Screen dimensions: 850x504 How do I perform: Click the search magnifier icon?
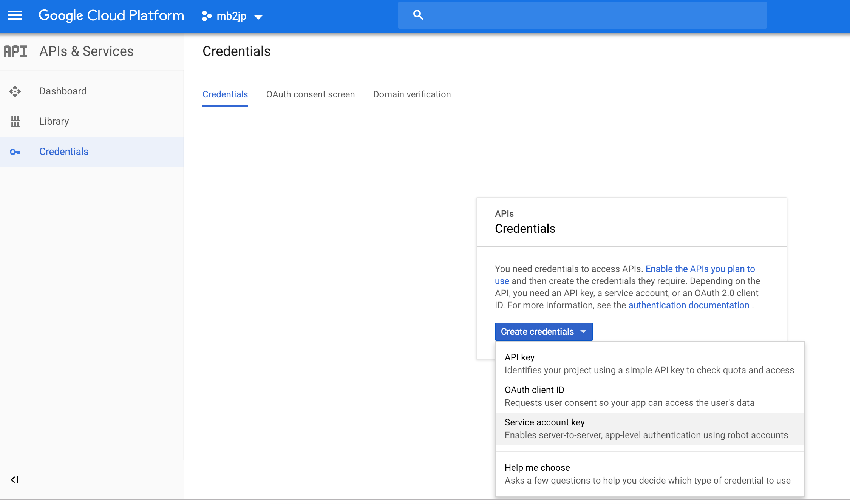pos(418,15)
